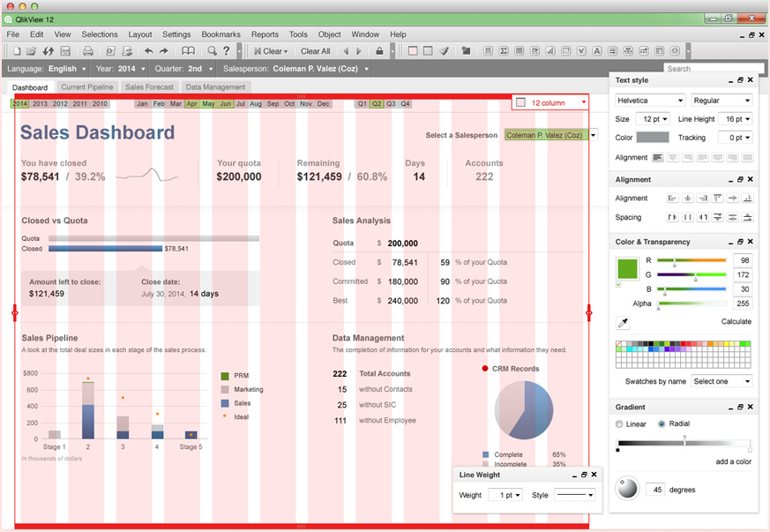Click the Help question mark icon

point(226,50)
